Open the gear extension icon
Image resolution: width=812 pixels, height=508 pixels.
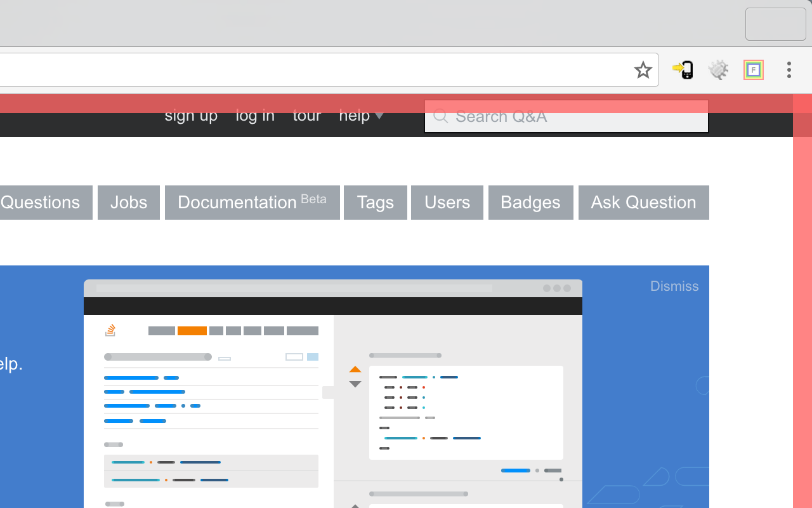719,70
